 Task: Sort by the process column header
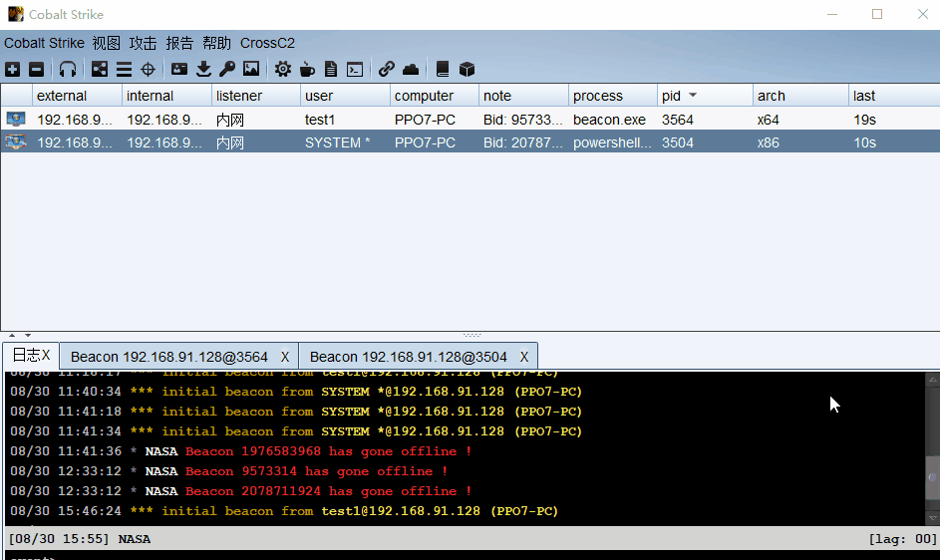pos(613,96)
